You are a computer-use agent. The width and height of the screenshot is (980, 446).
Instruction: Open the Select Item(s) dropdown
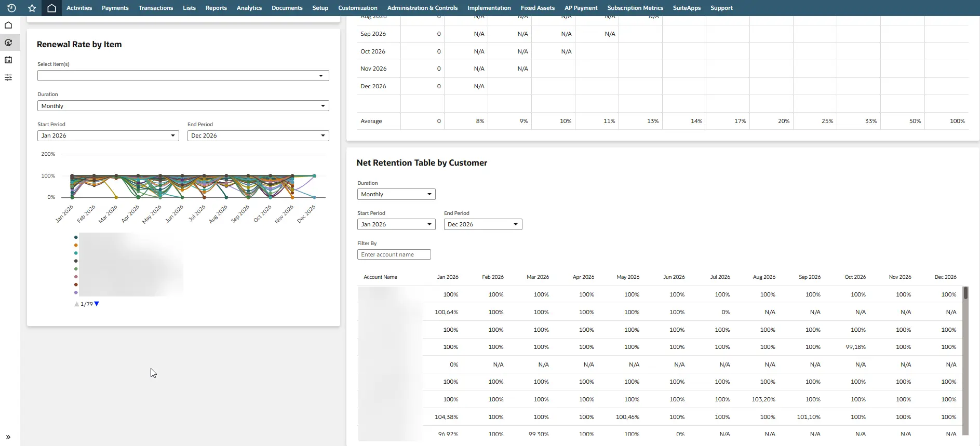click(183, 76)
